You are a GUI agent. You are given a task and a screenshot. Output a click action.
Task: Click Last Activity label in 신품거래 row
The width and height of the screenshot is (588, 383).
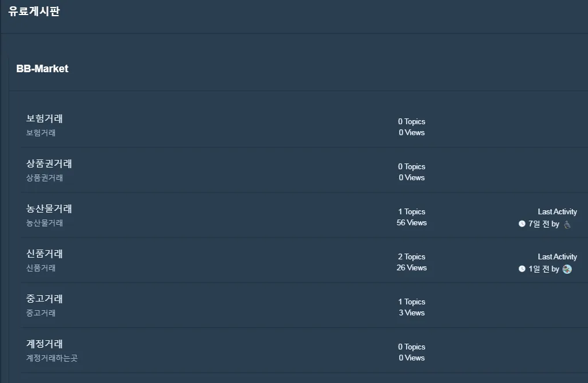(557, 257)
